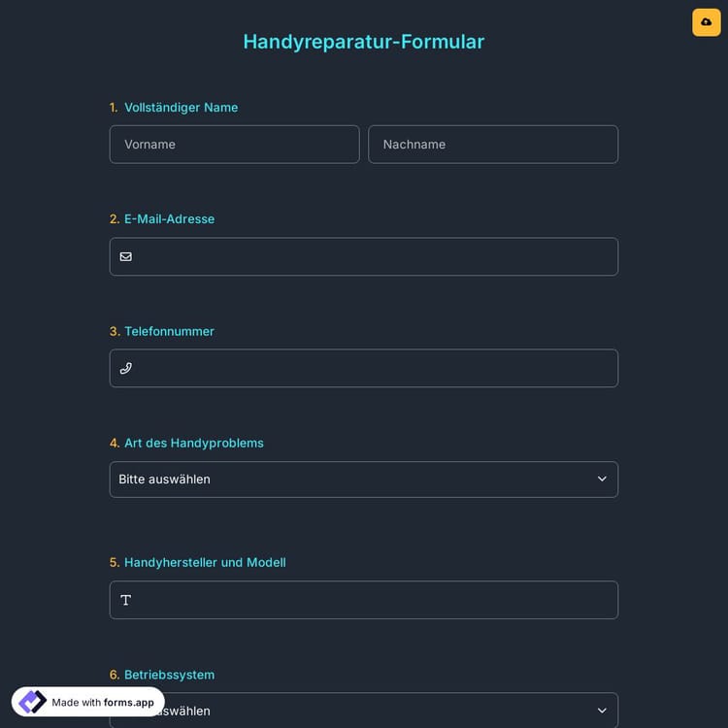The image size is (728, 728).
Task: Click the Vollständiger Name label
Action: (x=181, y=108)
